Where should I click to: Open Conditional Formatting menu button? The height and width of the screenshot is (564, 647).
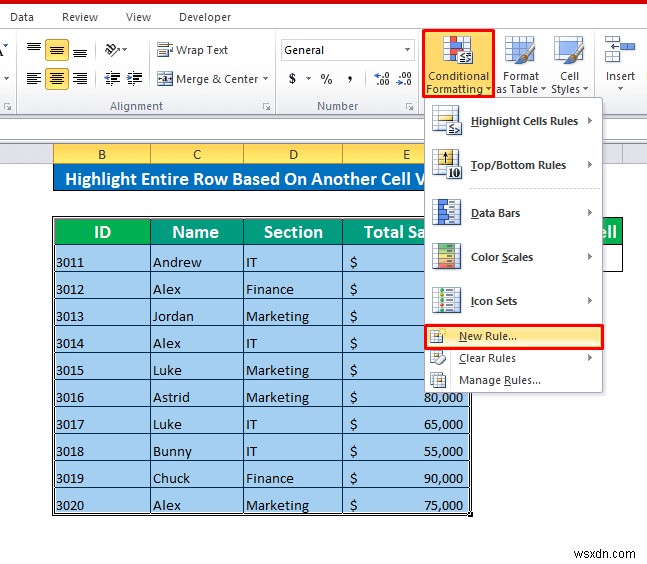pos(458,64)
